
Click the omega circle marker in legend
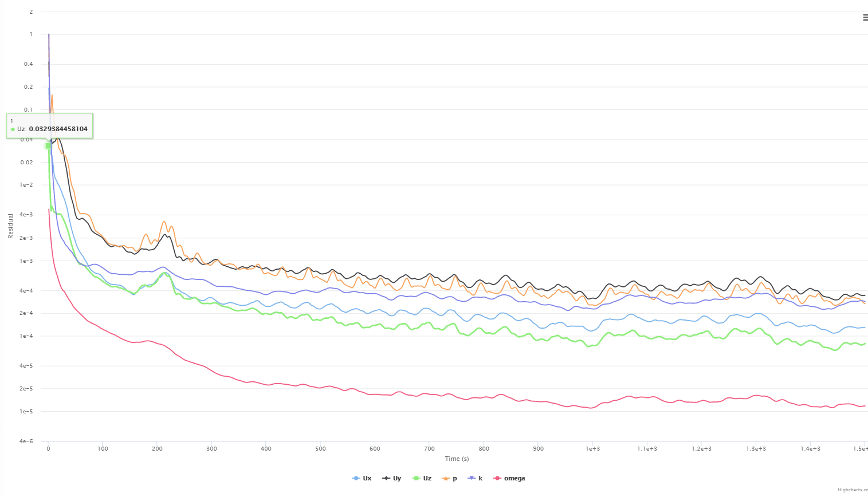497,479
